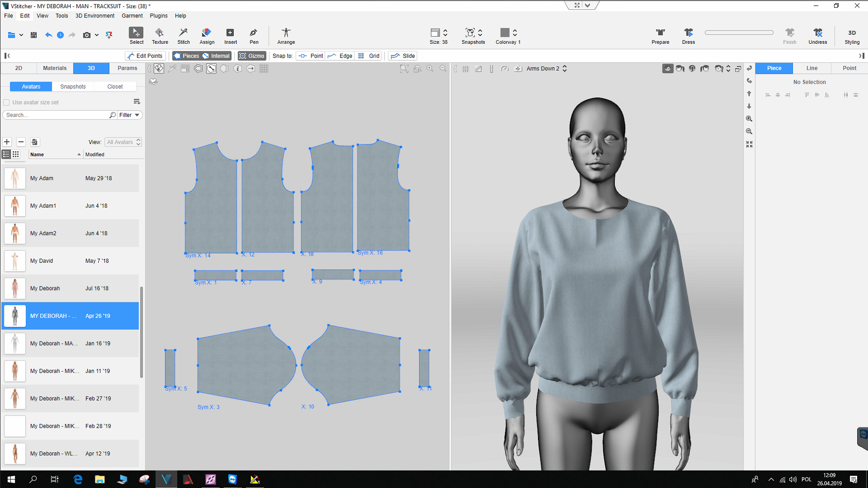Screen dimensions: 868x488
Task: Click the Assign tool icon
Action: [x=207, y=35]
